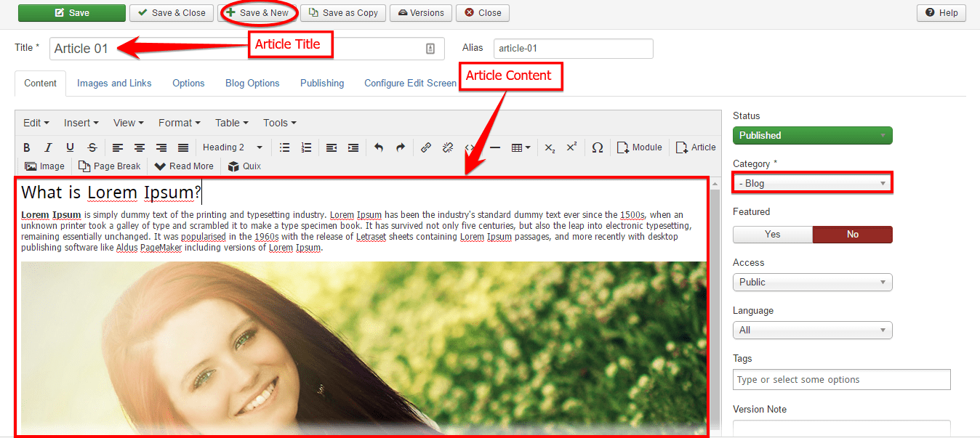Insert a bullet list
Viewport: 980px width, 438px height.
pos(284,147)
